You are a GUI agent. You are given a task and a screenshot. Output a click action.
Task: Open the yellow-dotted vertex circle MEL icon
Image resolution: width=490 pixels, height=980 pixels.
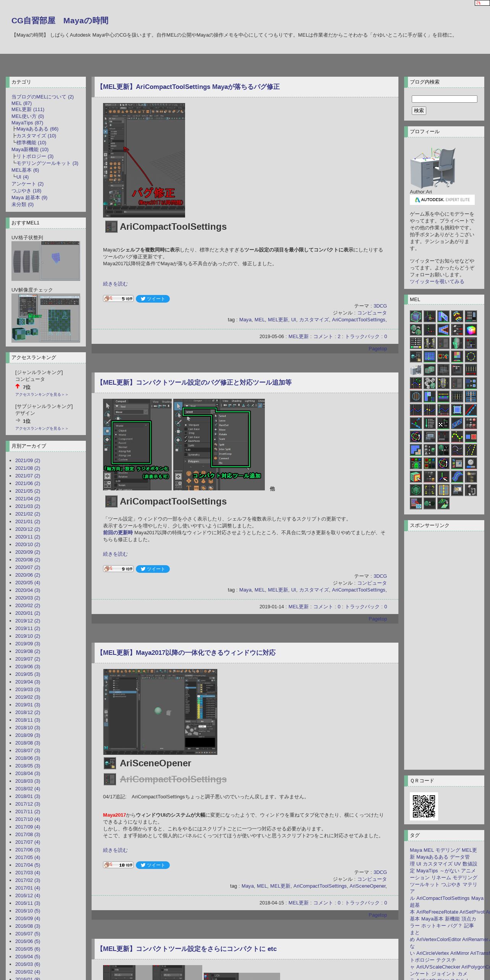471,356
